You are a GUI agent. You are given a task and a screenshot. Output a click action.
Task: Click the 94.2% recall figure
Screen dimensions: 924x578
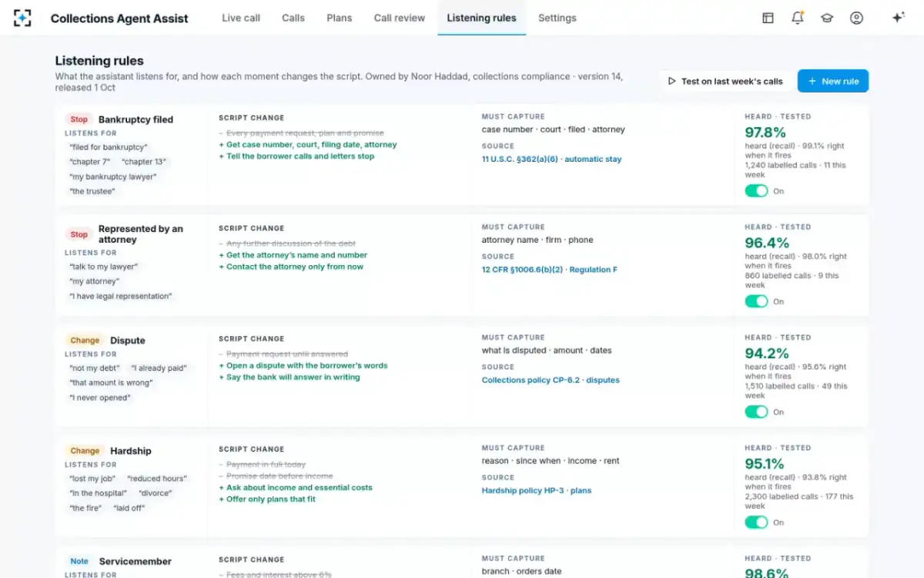pyautogui.click(x=767, y=353)
